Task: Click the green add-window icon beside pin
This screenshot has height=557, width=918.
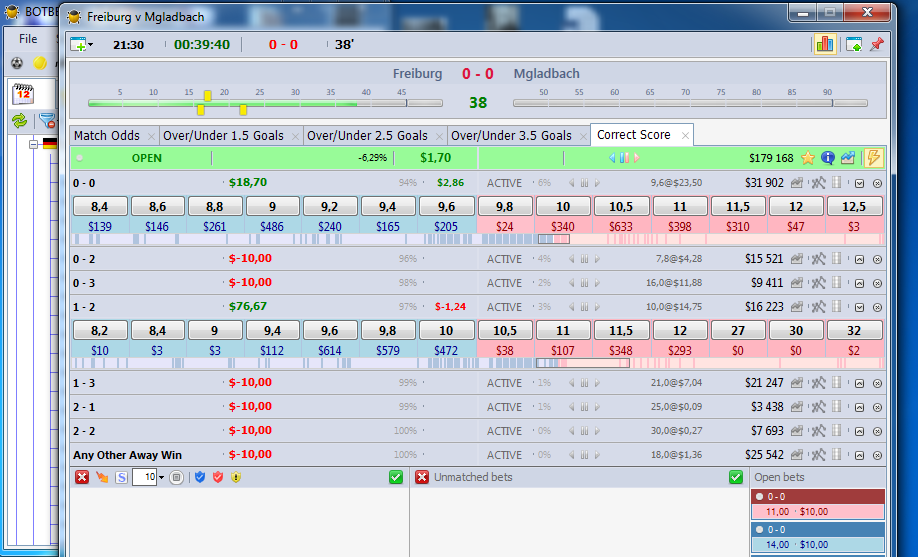Action: point(854,45)
